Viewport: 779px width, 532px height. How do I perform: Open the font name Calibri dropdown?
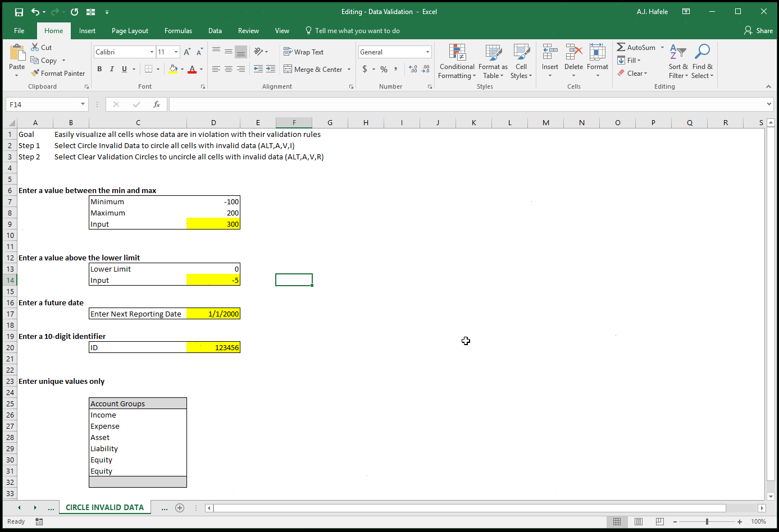coord(152,52)
